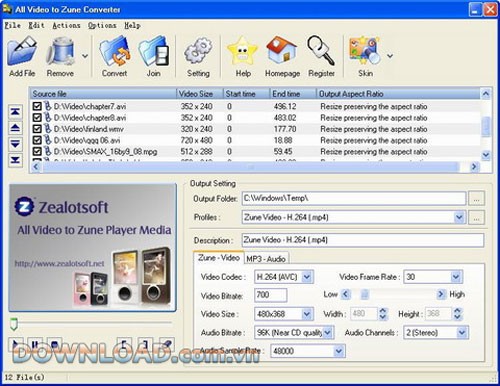Uncheck the qqq 06.avi checkbox
Screen dimensions: 500x386
[37, 140]
